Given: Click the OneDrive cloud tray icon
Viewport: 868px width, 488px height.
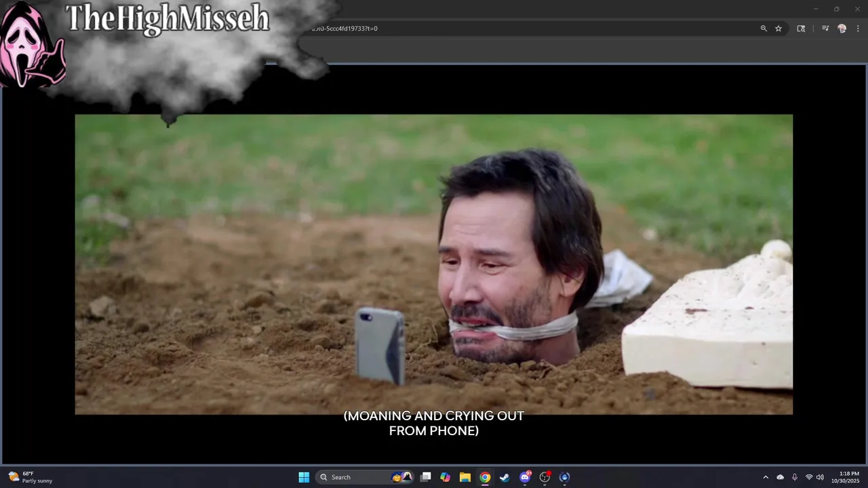Looking at the screenshot, I should (780, 477).
